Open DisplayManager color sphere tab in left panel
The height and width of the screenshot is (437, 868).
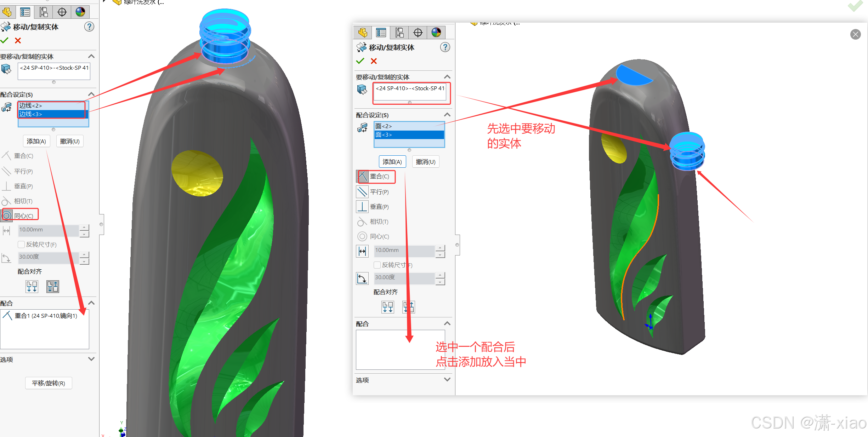(80, 12)
